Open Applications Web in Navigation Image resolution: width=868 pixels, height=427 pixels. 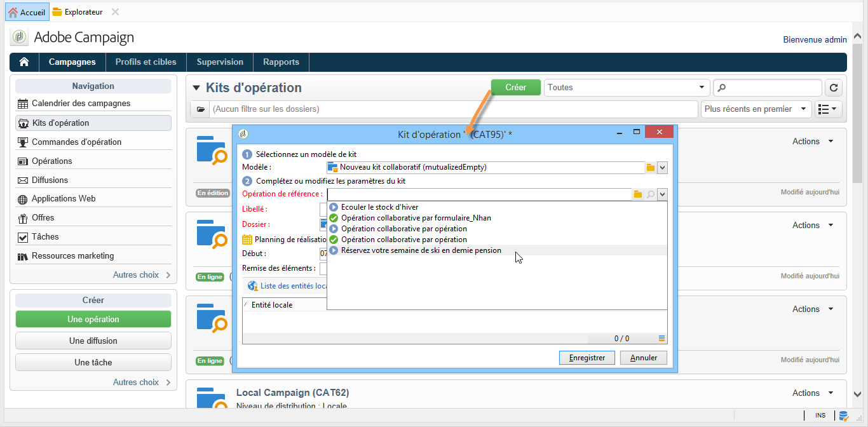(x=93, y=198)
